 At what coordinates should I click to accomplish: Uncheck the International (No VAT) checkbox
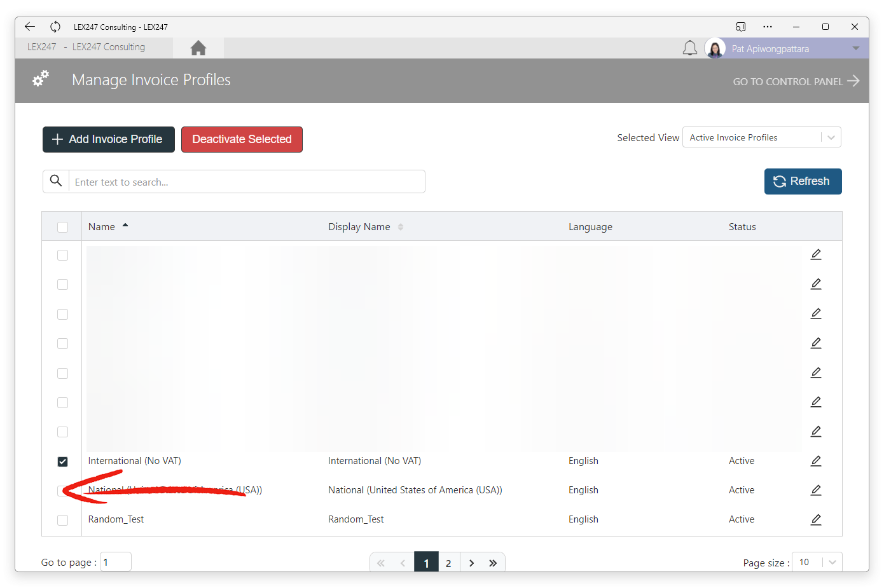tap(62, 462)
